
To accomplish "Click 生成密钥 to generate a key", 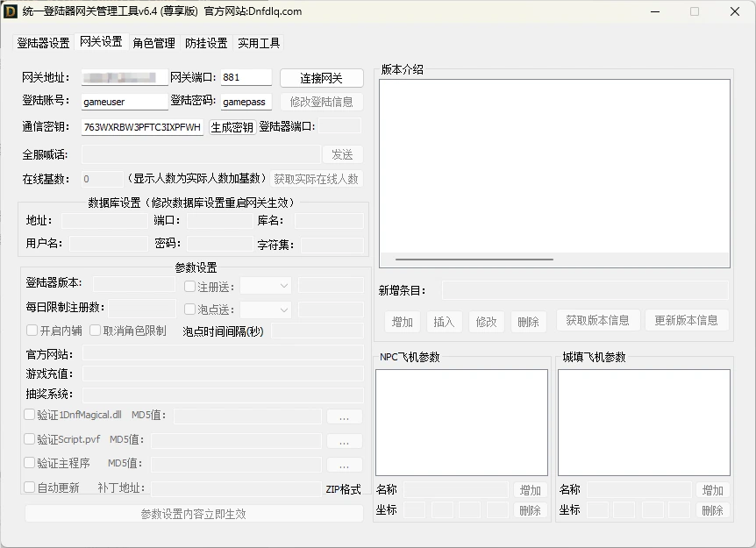I will click(x=232, y=127).
